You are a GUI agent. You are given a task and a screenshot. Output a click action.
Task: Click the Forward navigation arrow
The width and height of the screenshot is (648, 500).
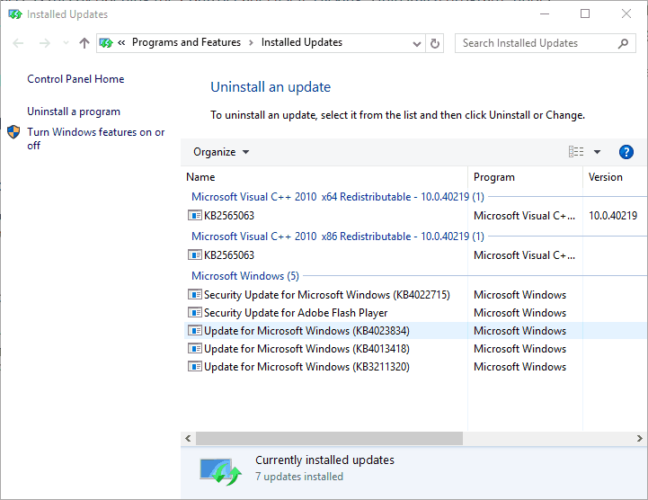[x=44, y=43]
